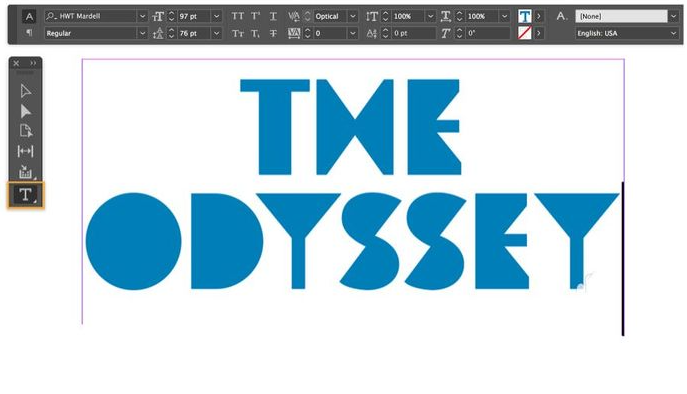Select the Content Collector tool

[x=25, y=172]
